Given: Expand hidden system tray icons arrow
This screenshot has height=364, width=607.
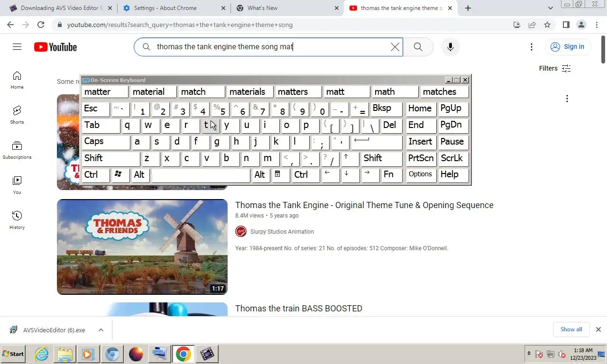Looking at the screenshot, I should pos(529,354).
